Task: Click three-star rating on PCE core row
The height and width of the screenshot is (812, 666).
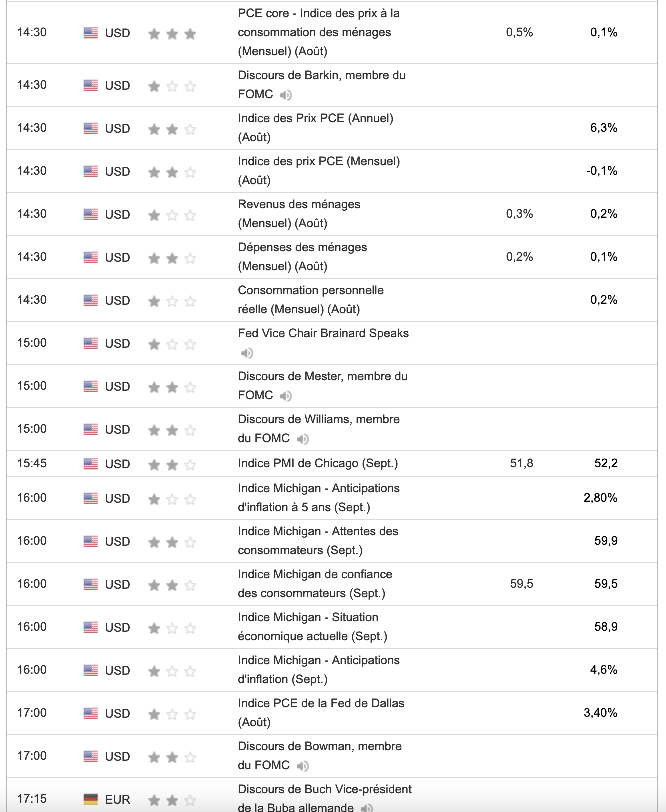Action: [x=172, y=34]
